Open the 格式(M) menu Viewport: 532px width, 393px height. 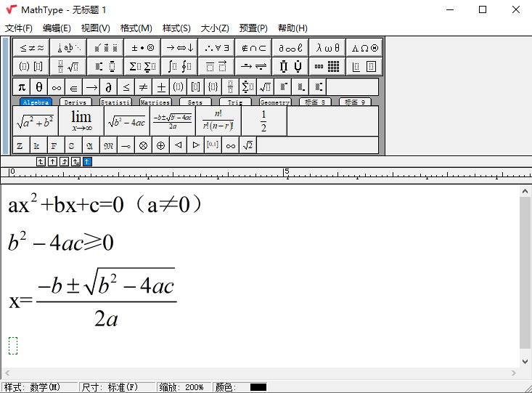(x=136, y=28)
